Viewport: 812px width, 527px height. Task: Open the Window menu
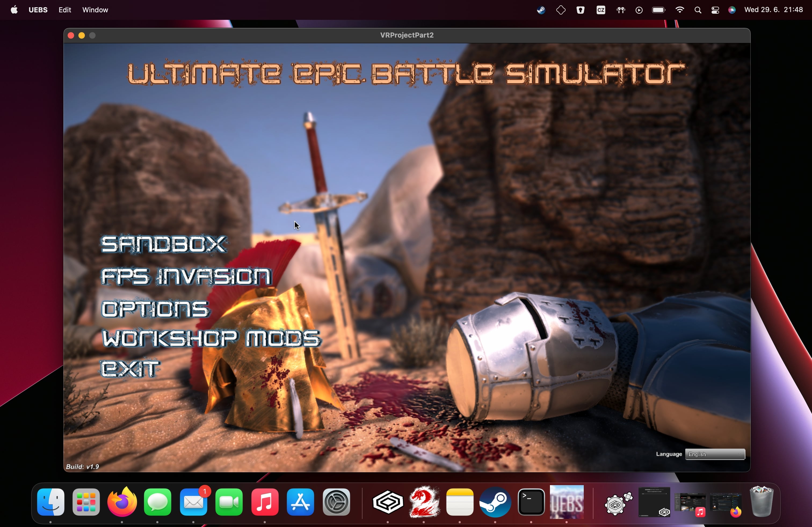[x=95, y=10]
